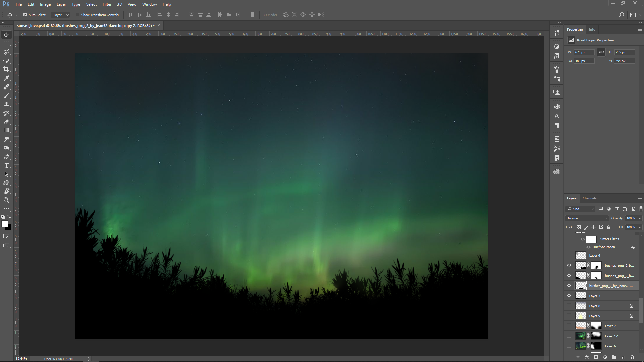Open the Search icon in options bar

621,15
